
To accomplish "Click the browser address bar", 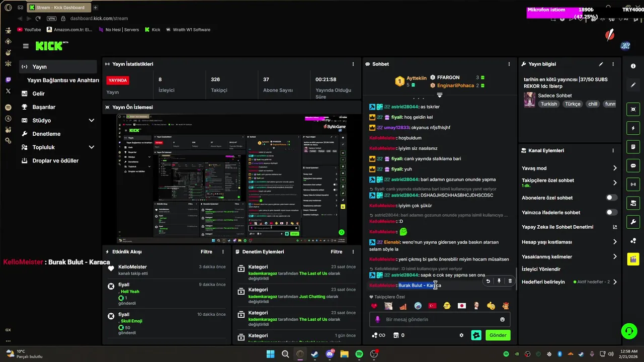I will click(99, 19).
